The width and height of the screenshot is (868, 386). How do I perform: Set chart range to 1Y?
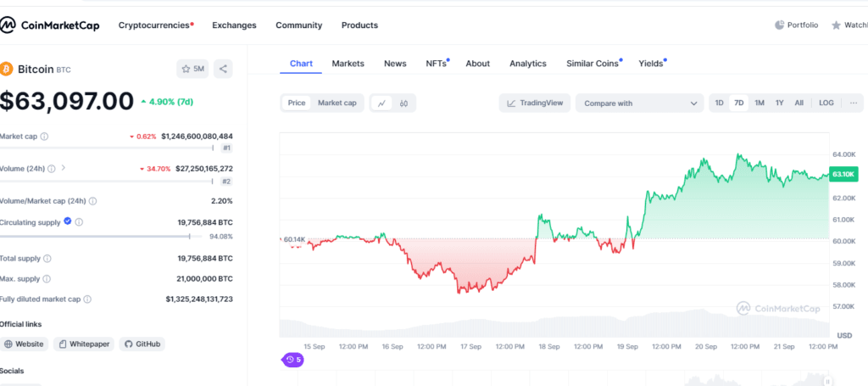pos(780,103)
